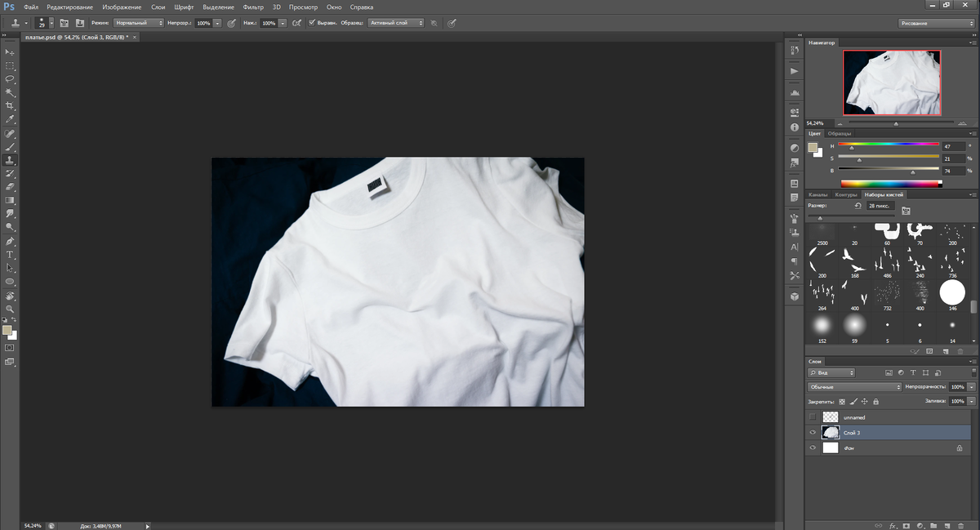
Task: Select the Move tool
Action: pyautogui.click(x=10, y=52)
